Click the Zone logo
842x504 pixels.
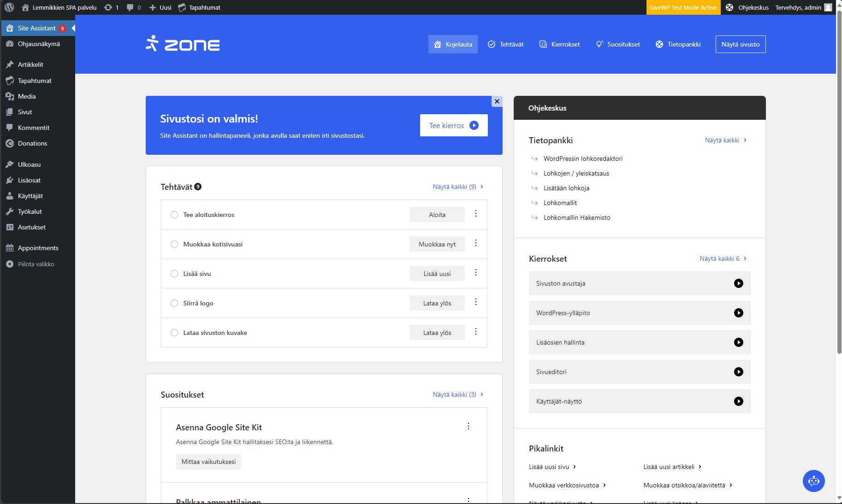pos(183,44)
